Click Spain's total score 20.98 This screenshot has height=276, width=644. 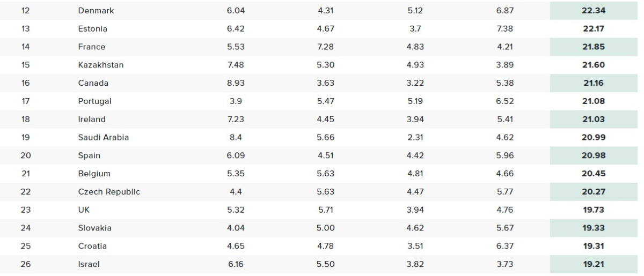(594, 155)
